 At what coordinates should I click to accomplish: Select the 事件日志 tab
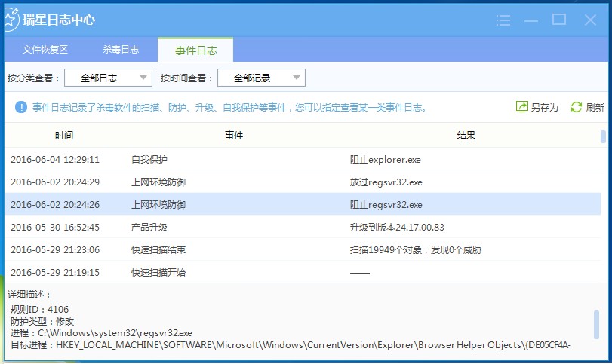click(195, 50)
